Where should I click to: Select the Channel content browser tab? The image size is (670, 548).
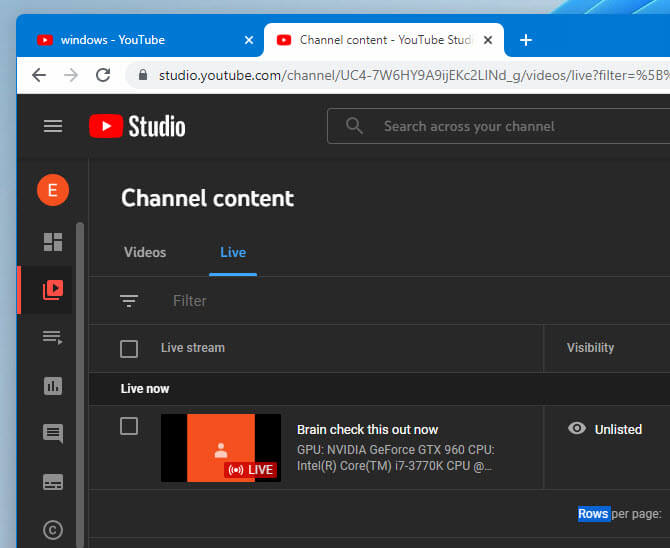[384, 40]
